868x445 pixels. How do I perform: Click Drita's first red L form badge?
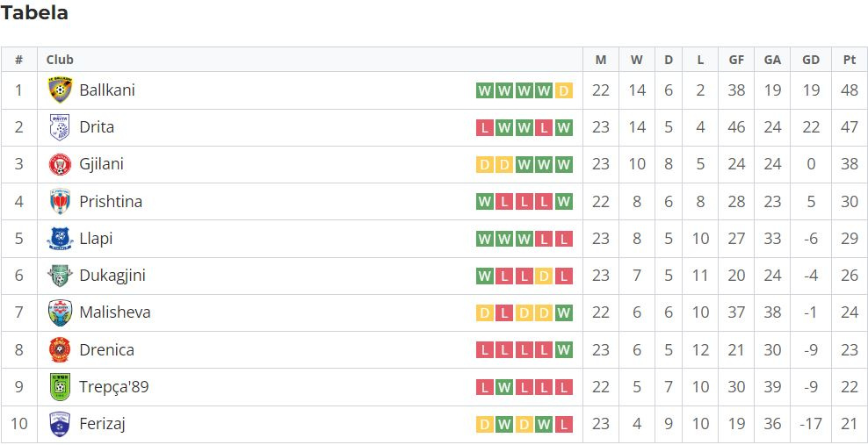coord(485,128)
